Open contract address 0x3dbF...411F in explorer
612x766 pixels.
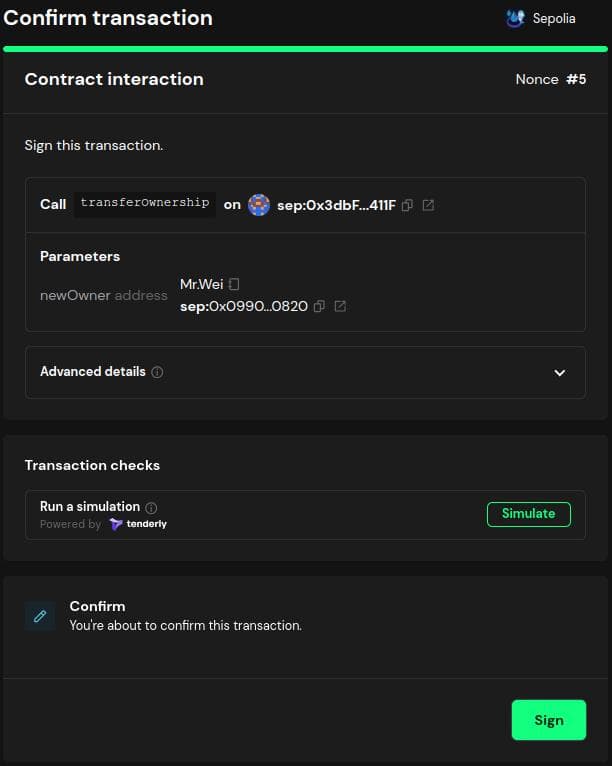click(x=428, y=205)
